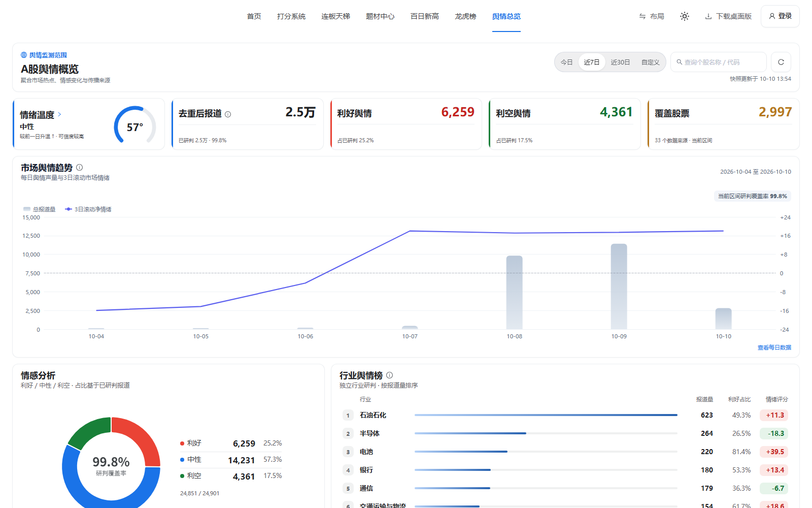The height and width of the screenshot is (508, 812).
Task: Toggle 3日滚动净情绪 legend series
Action: point(88,209)
